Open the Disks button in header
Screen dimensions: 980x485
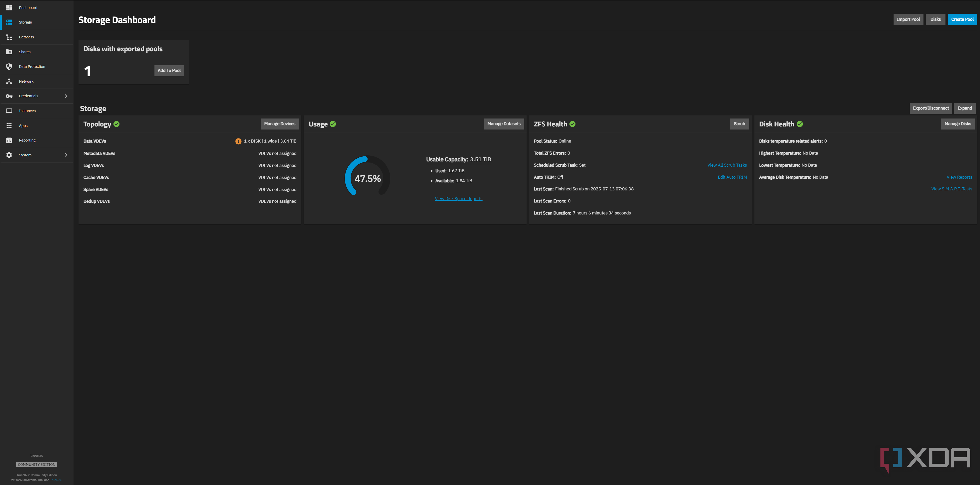coord(936,19)
